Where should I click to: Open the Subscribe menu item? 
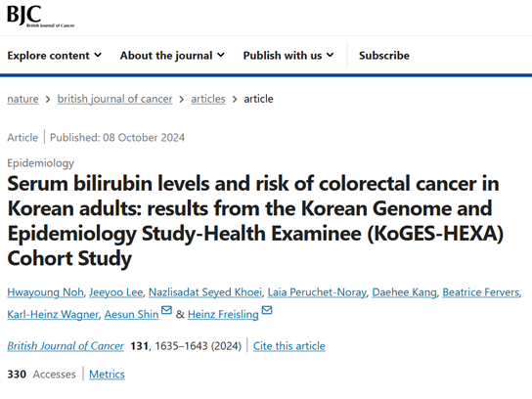384,56
